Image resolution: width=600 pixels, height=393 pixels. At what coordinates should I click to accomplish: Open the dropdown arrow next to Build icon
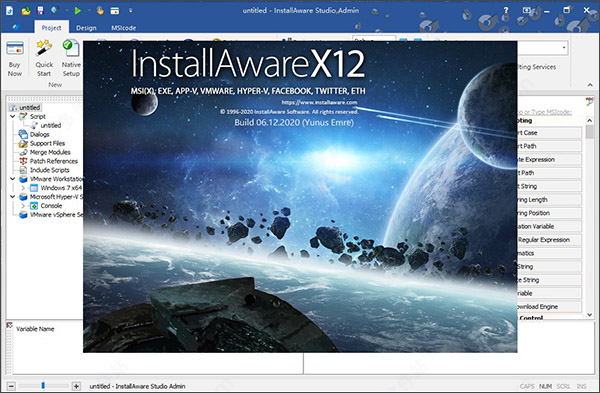(x=66, y=11)
